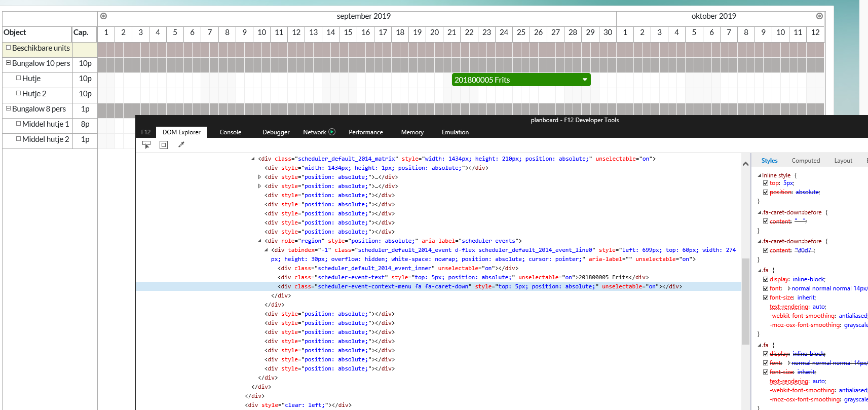Viewport: 868px width, 410px height.
Task: Open the Emulation tab
Action: click(x=455, y=132)
